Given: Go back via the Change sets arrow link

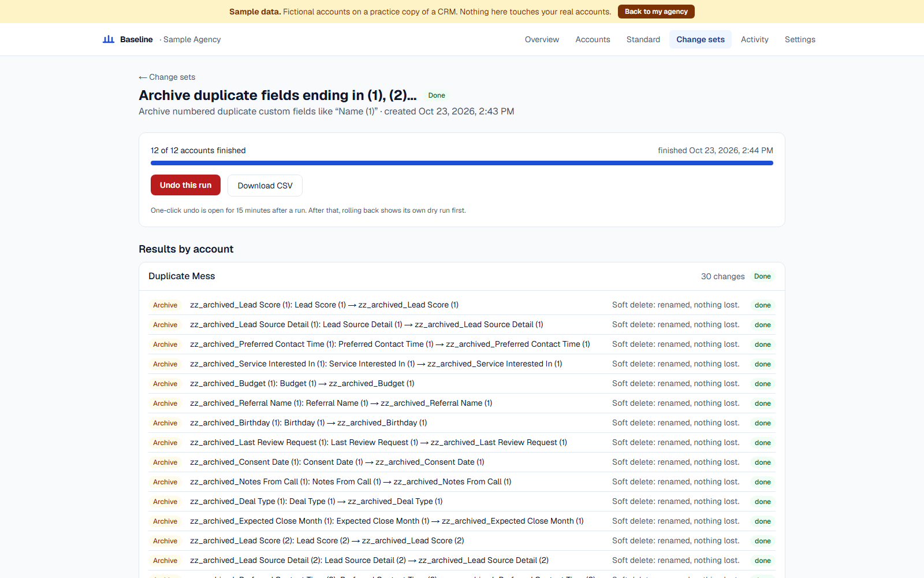Looking at the screenshot, I should tap(167, 77).
